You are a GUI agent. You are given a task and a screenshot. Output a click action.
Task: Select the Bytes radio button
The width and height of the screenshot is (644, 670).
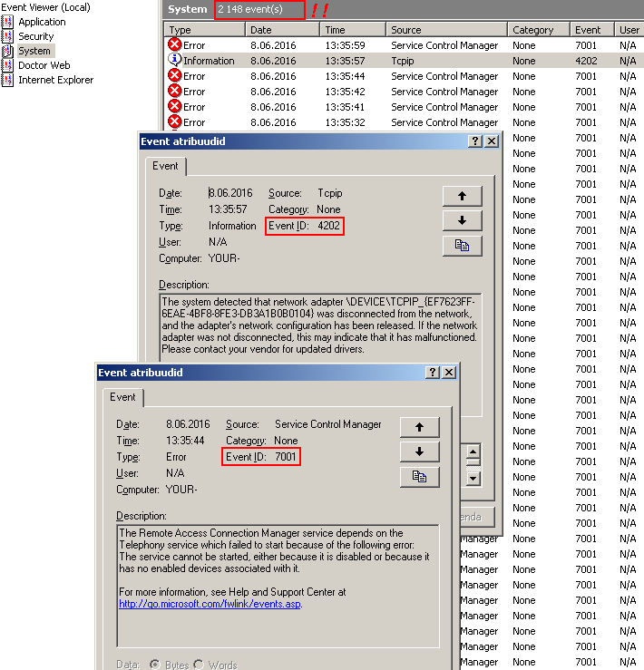[155, 665]
